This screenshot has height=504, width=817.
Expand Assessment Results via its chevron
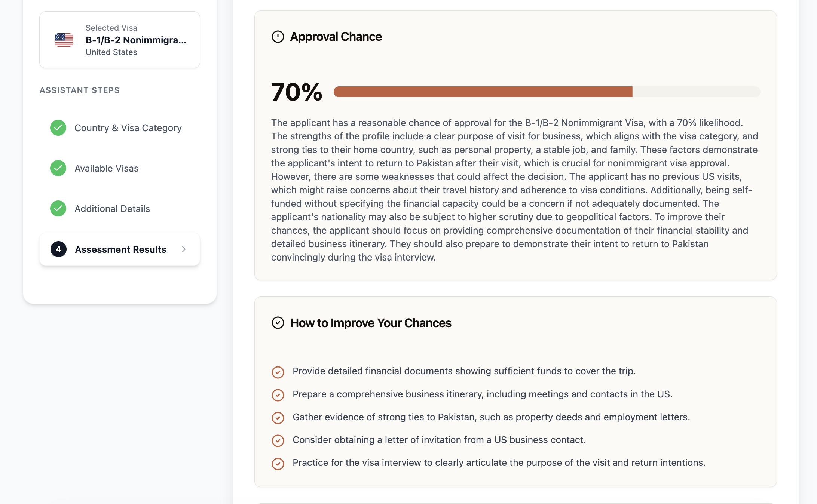184,249
